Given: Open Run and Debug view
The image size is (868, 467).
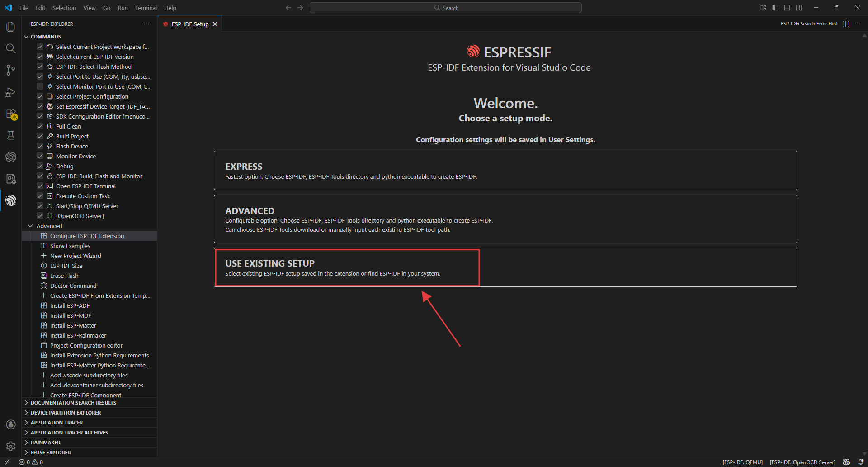Looking at the screenshot, I should (x=11, y=92).
